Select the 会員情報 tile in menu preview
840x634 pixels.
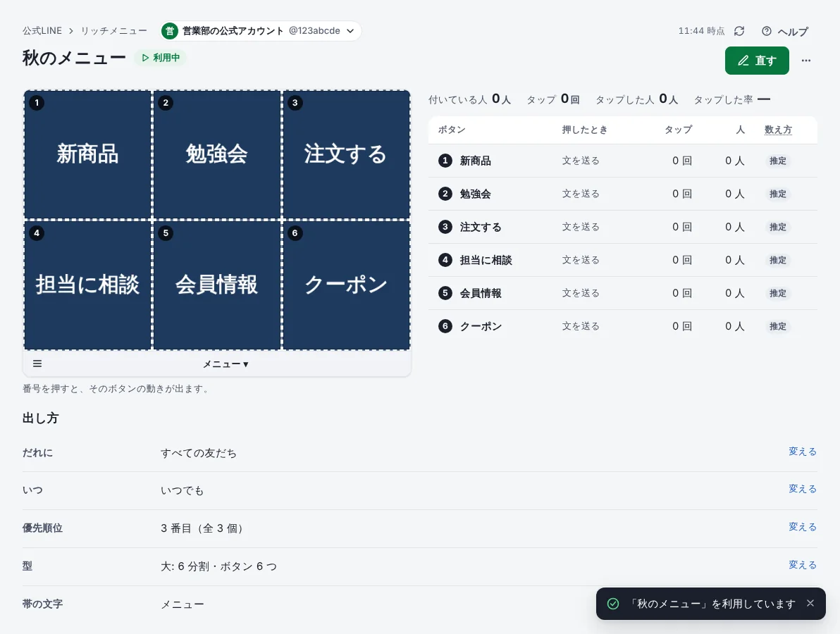(x=217, y=285)
